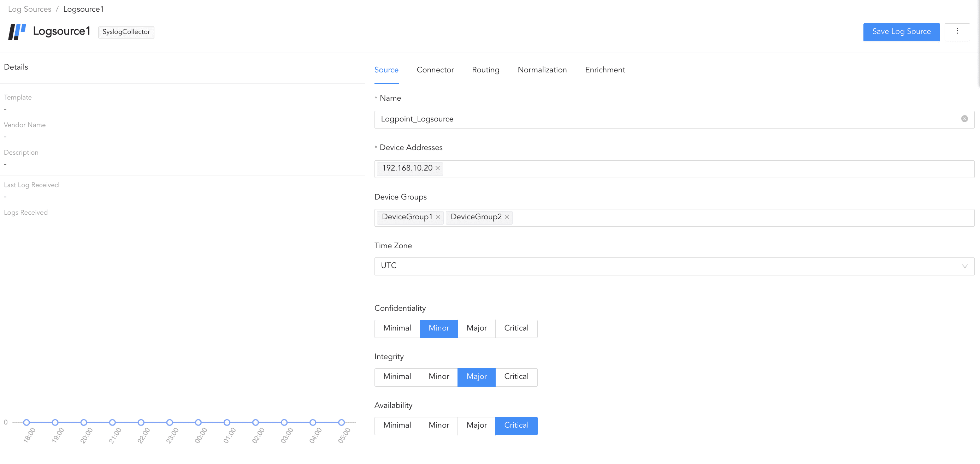
Task: Remove the 192.168.10.20 address tag
Action: pos(437,168)
